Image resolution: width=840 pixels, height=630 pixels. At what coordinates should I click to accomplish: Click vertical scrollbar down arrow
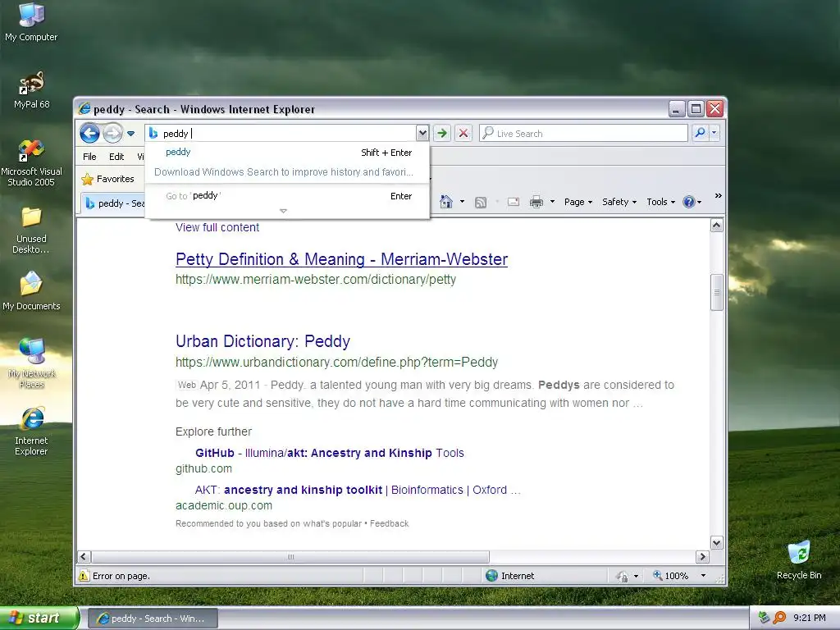(717, 543)
